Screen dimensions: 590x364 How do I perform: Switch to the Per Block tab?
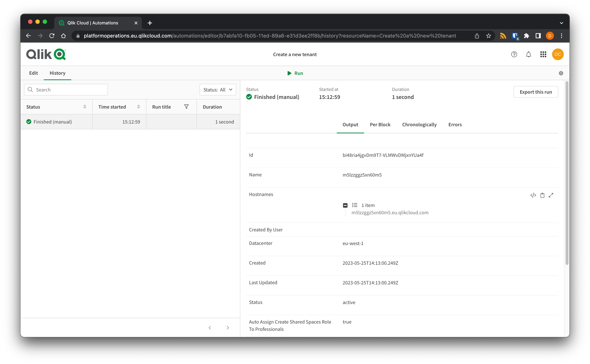[380, 124]
